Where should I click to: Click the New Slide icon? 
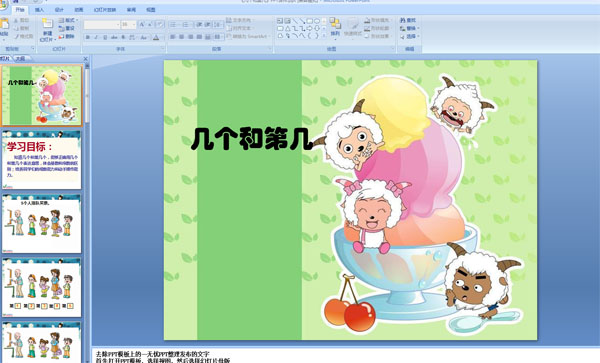47,24
